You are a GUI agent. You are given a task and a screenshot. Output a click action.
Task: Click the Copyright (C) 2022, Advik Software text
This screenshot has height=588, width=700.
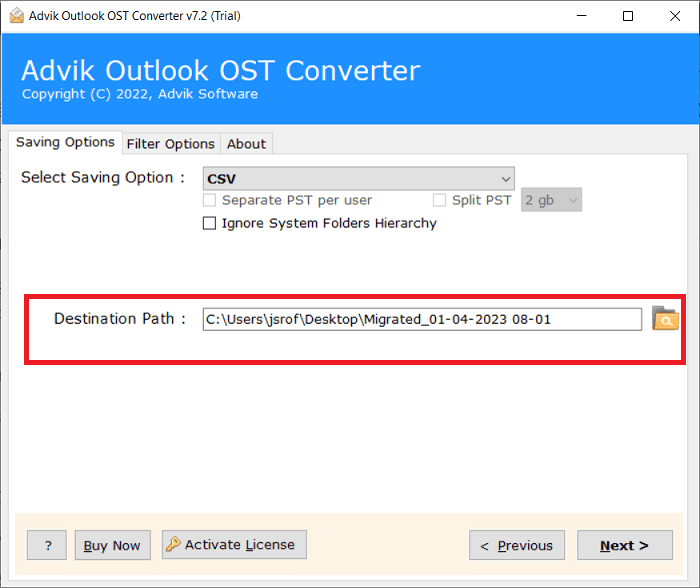click(x=140, y=94)
